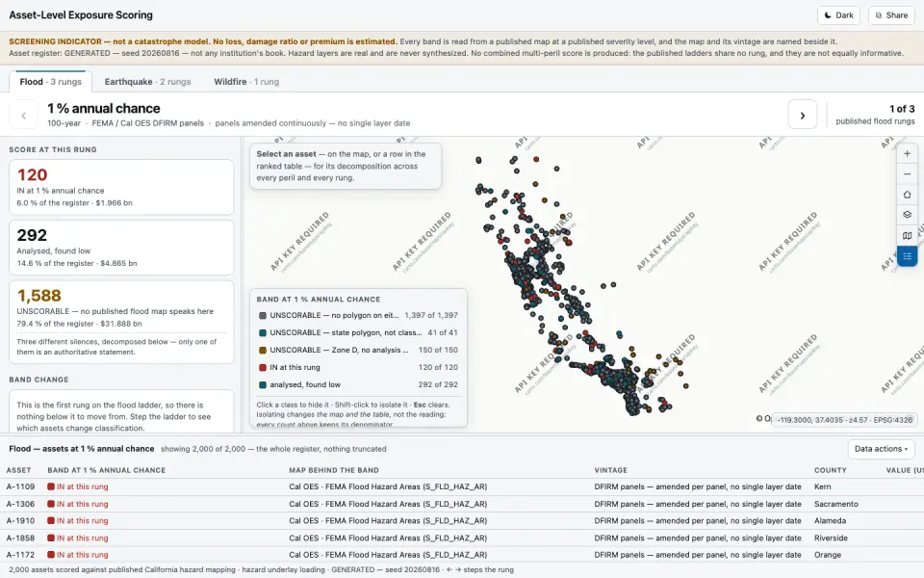The image size is (924, 578).
Task: Select asset row A-1306
Action: click(462, 504)
